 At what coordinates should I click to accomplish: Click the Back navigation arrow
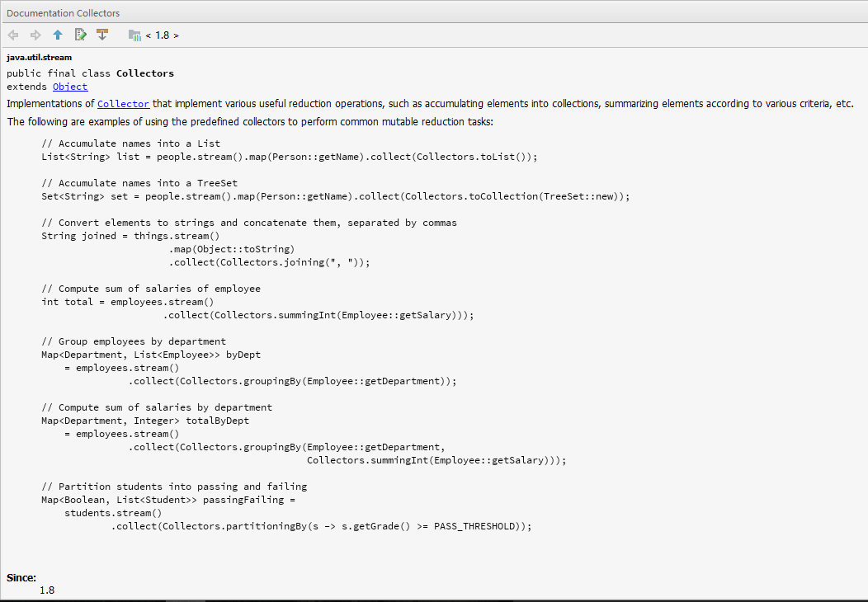(x=13, y=35)
